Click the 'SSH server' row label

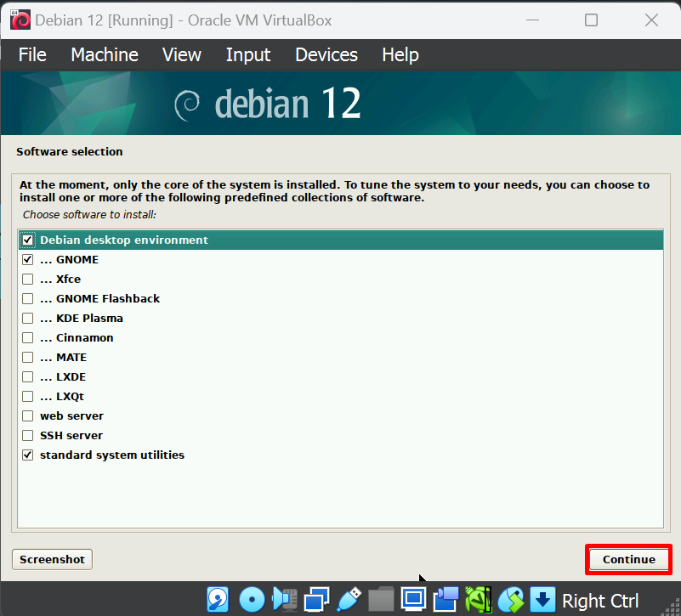tap(71, 435)
